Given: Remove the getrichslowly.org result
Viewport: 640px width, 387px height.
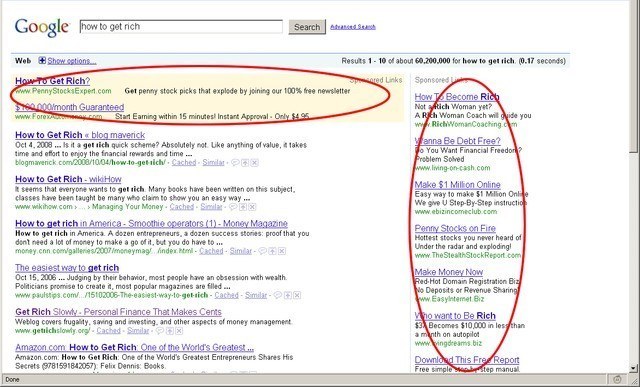Looking at the screenshot, I should (x=179, y=331).
